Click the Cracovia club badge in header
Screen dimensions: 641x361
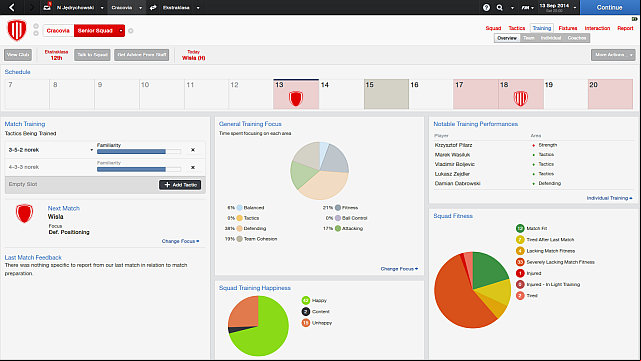[x=17, y=30]
